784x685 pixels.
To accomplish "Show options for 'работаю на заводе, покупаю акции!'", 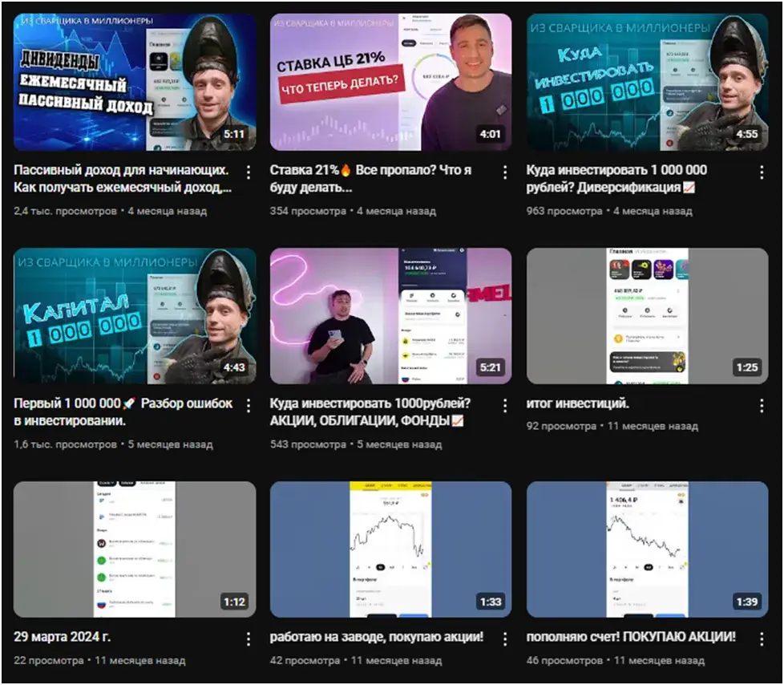I will pos(505,639).
